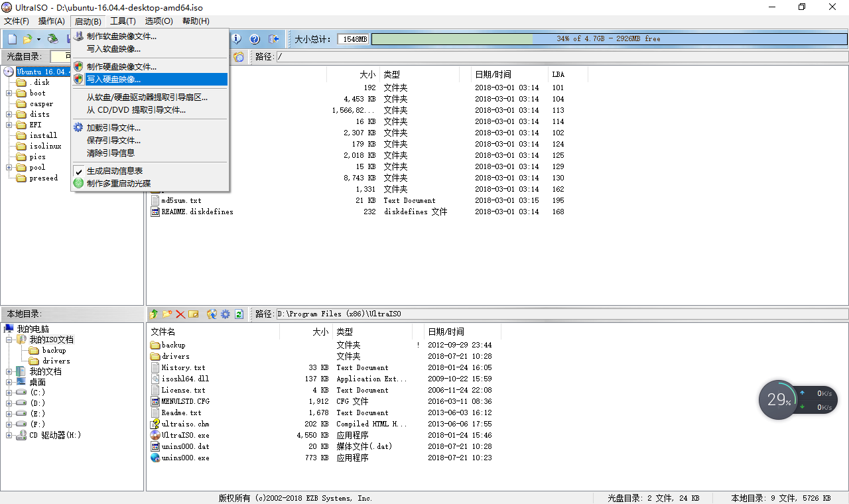The width and height of the screenshot is (849, 504).
Task: Select UltraISO.exe in local file list
Action: pyautogui.click(x=185, y=436)
